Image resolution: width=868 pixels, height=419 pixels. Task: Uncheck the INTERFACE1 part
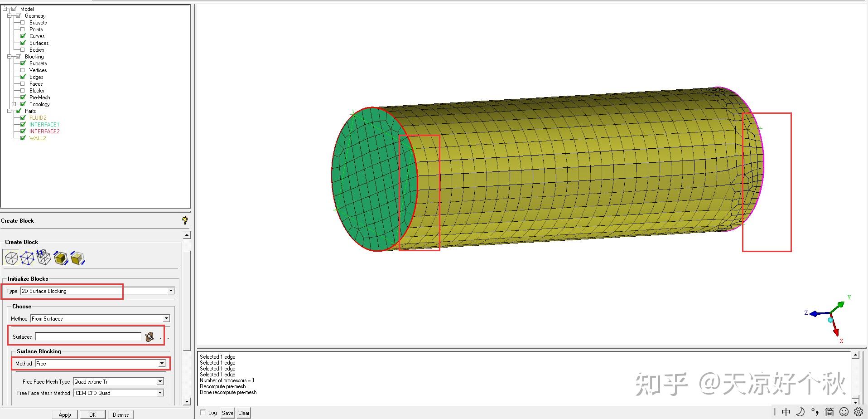click(x=23, y=125)
